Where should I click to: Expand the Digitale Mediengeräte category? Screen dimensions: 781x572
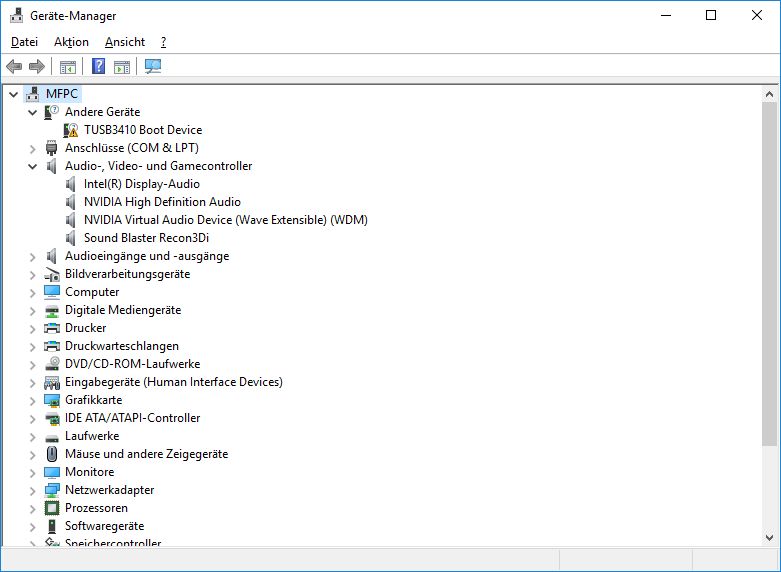pyautogui.click(x=32, y=310)
